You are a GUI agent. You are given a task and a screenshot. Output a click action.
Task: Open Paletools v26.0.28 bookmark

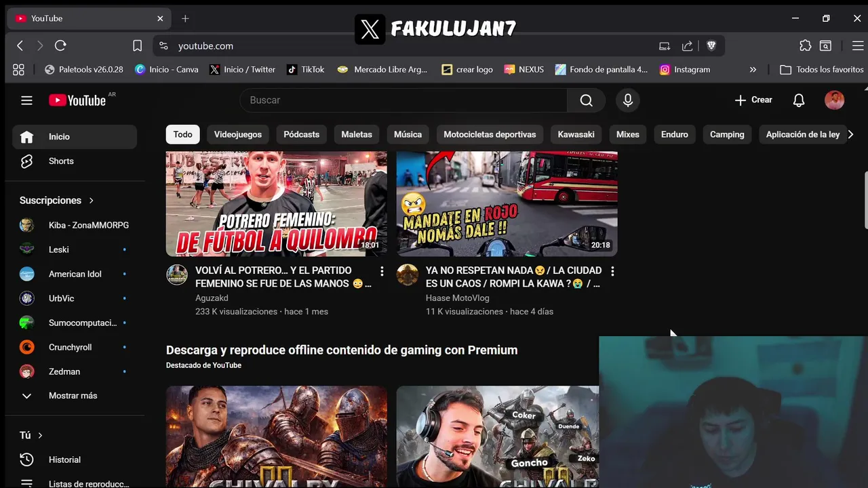(x=83, y=69)
